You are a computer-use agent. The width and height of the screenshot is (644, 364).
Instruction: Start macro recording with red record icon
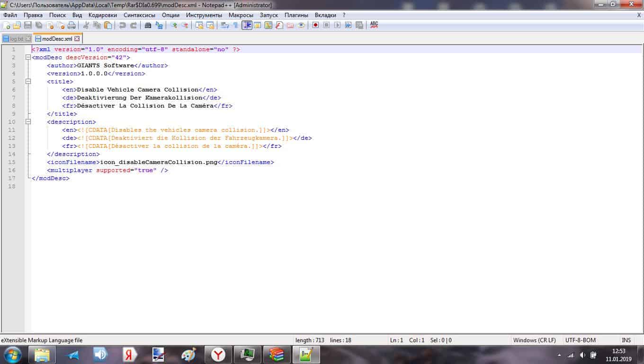315,25
